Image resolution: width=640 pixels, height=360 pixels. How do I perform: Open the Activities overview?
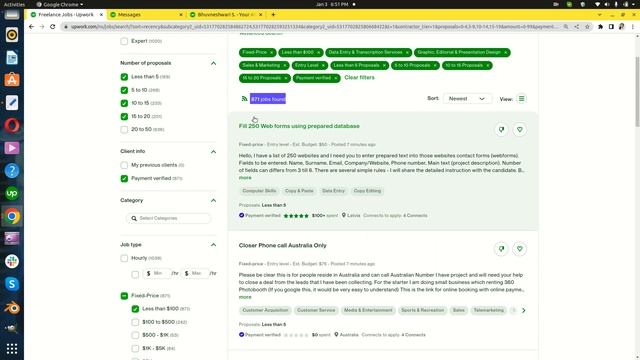click(x=14, y=4)
